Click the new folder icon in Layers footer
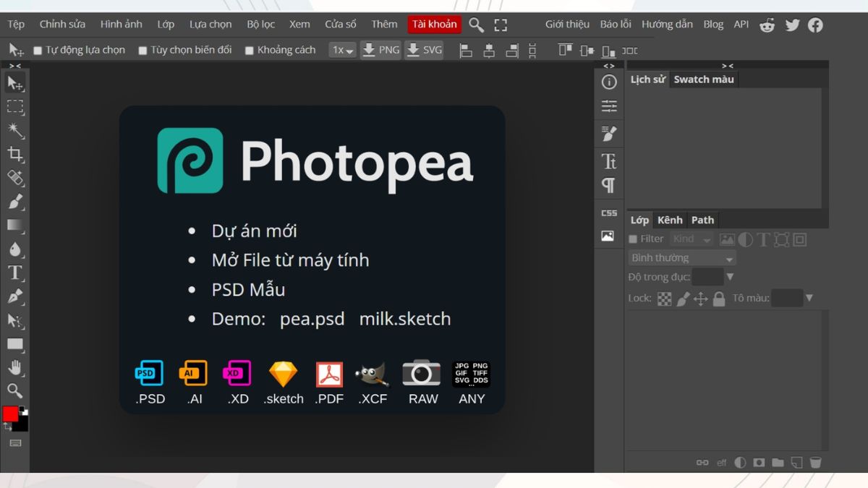Image resolution: width=868 pixels, height=488 pixels. pyautogui.click(x=778, y=463)
